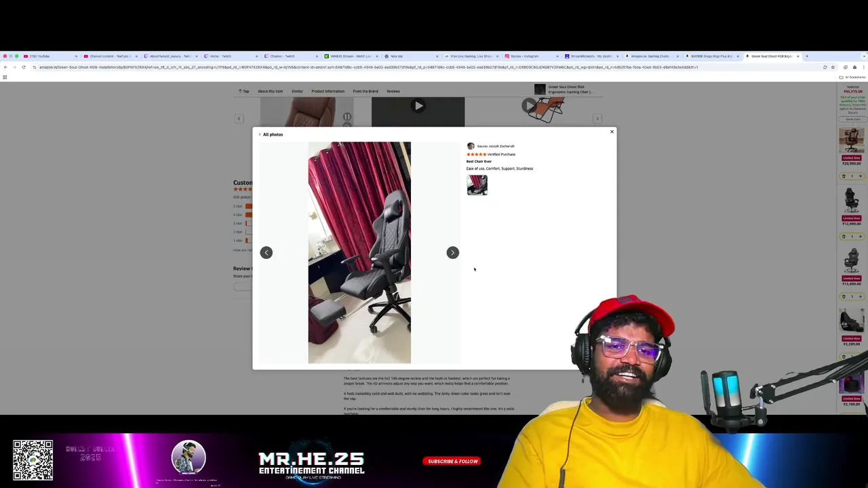Delete the ₹12,999.00 chair from the cart
Viewport: 868px width, 488px height.
click(x=844, y=237)
